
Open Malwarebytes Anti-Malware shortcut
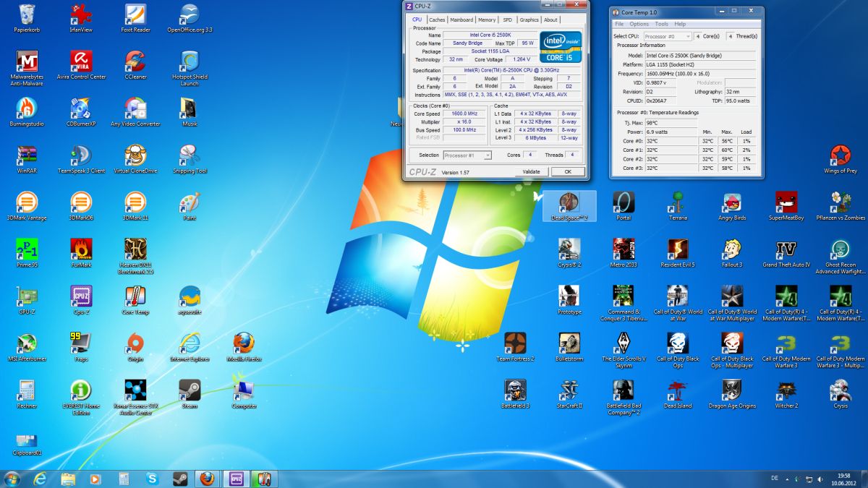(x=27, y=68)
